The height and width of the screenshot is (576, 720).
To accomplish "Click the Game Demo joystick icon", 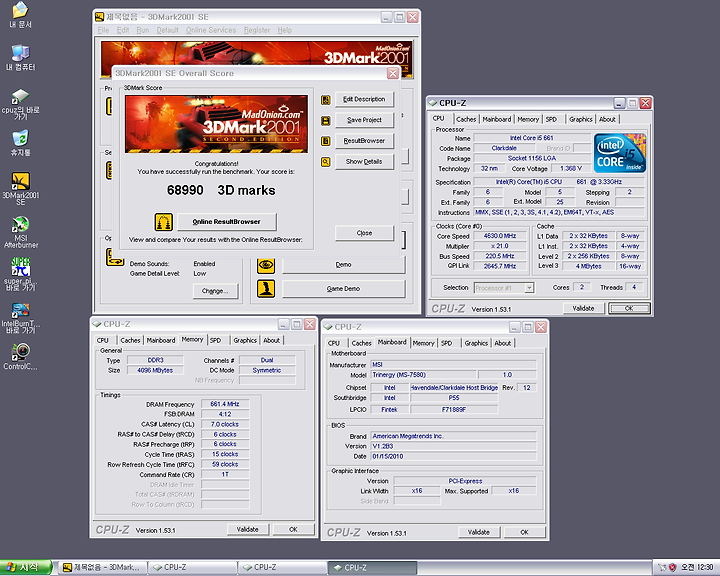I will coord(266,289).
